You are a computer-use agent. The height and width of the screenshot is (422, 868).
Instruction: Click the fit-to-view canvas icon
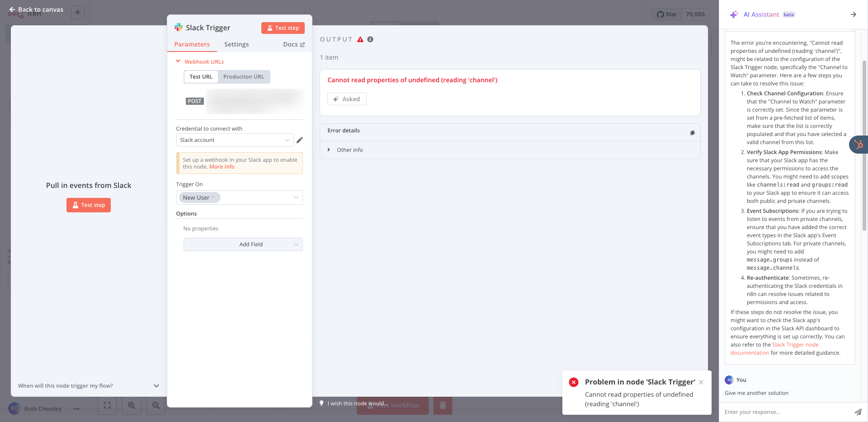pyautogui.click(x=107, y=405)
